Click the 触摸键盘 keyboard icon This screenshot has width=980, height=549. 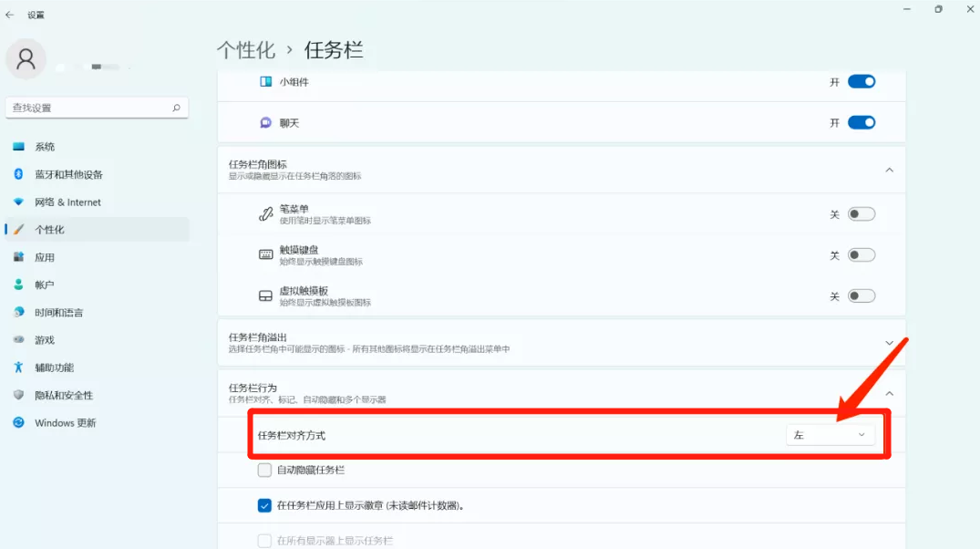(x=265, y=254)
